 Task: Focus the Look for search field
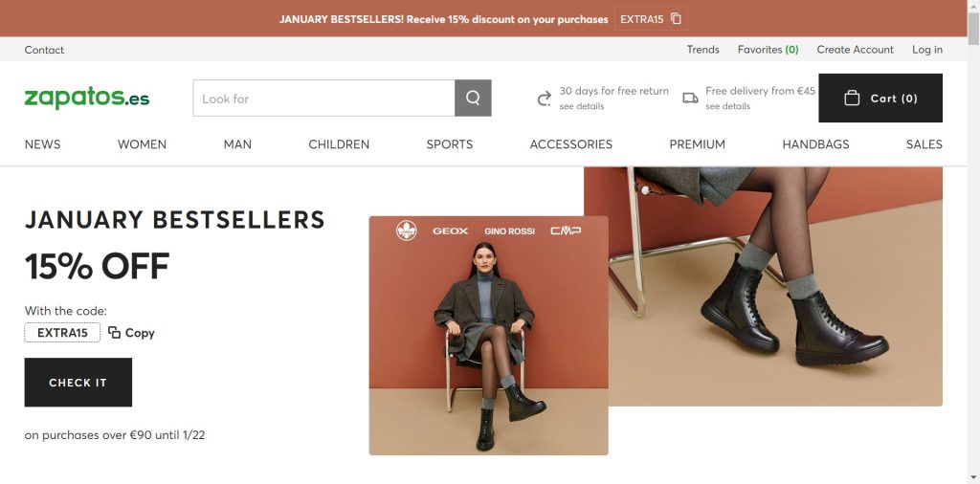pos(323,99)
